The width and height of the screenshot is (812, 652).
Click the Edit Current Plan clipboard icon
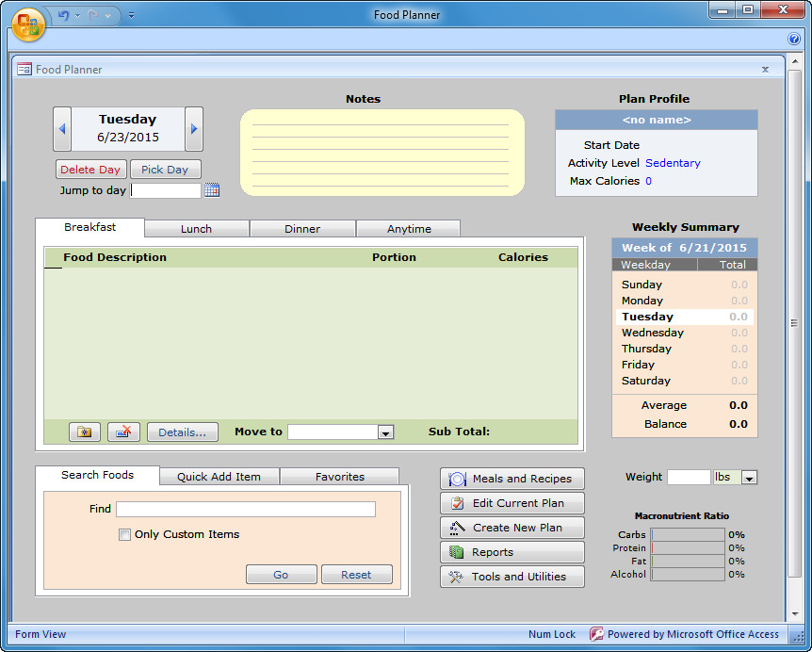coord(457,503)
